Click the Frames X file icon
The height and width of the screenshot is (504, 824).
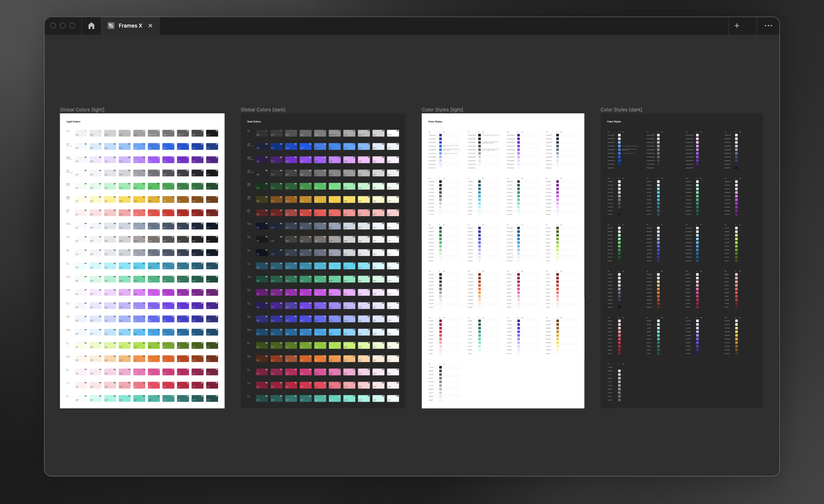coord(111,26)
